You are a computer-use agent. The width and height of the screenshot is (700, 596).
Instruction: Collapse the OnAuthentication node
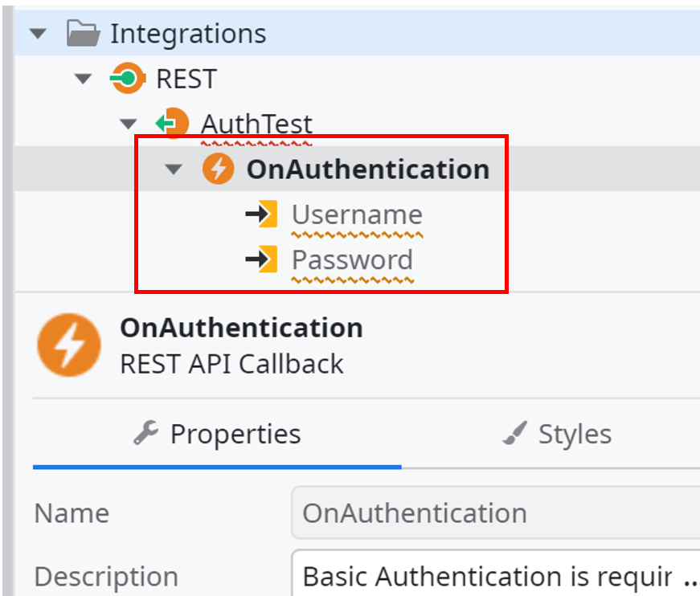(x=174, y=169)
